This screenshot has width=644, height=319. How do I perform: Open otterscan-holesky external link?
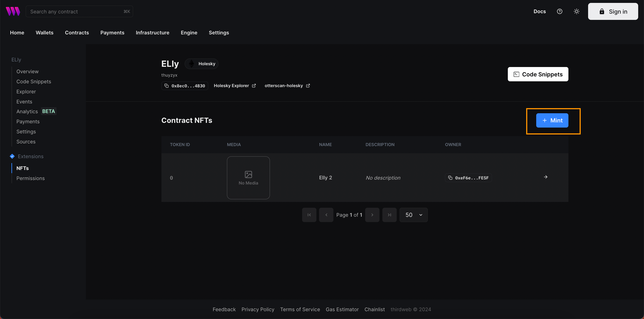(x=287, y=86)
